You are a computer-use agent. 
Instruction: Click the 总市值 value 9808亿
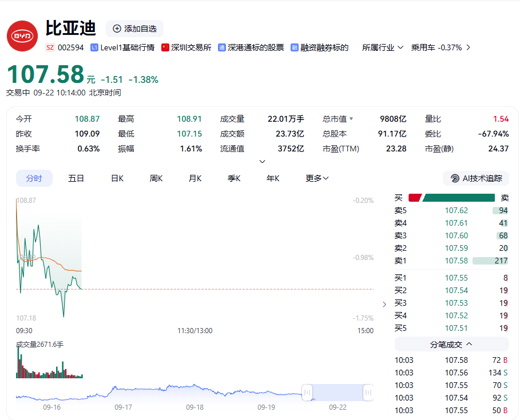click(394, 119)
